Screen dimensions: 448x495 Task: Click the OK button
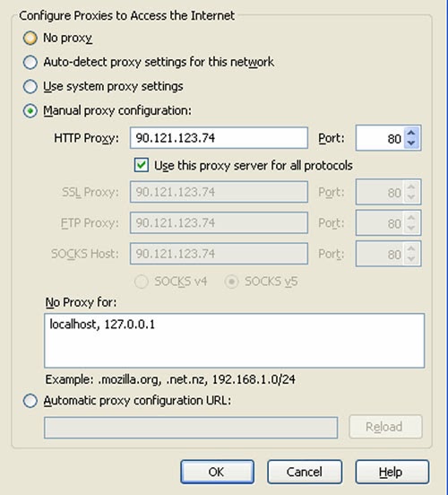(x=217, y=472)
